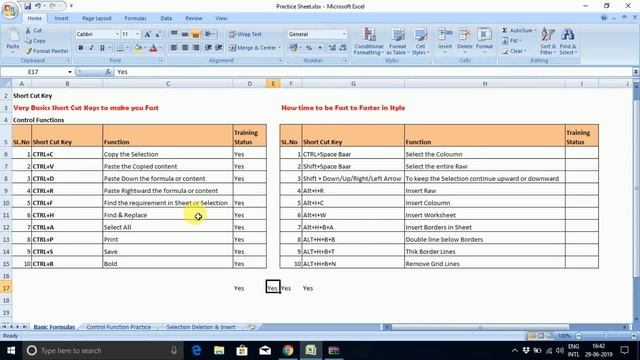Open Conditional Formatting menu
Image resolution: width=640 pixels, height=360 pixels.
[x=369, y=41]
